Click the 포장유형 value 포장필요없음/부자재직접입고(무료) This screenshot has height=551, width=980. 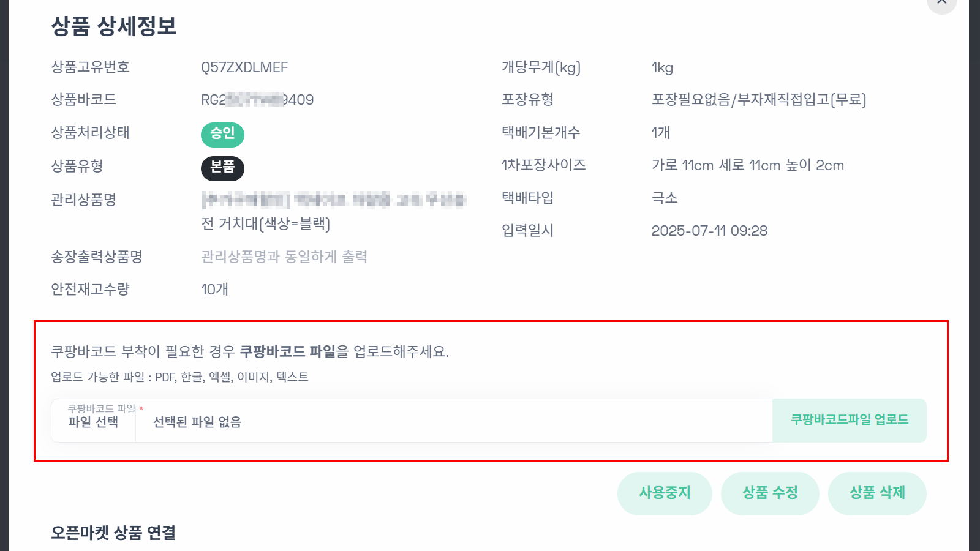[759, 100]
